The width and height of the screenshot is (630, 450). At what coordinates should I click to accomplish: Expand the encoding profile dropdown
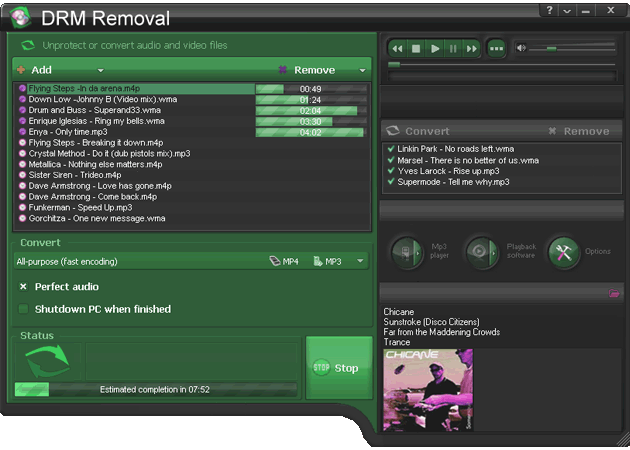pyautogui.click(x=360, y=262)
